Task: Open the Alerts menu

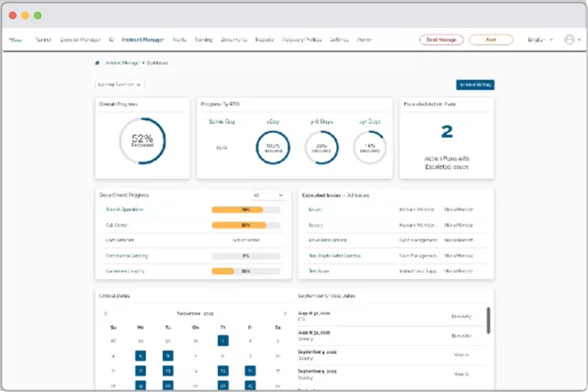Action: click(x=179, y=39)
